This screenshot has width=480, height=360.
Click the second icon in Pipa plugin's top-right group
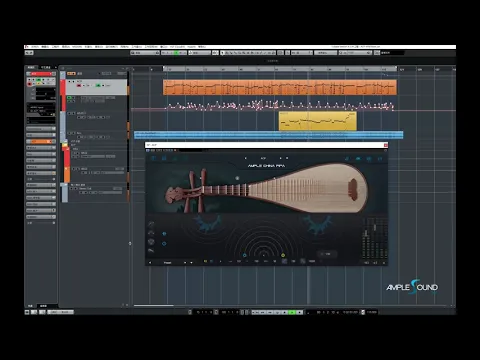(358, 159)
